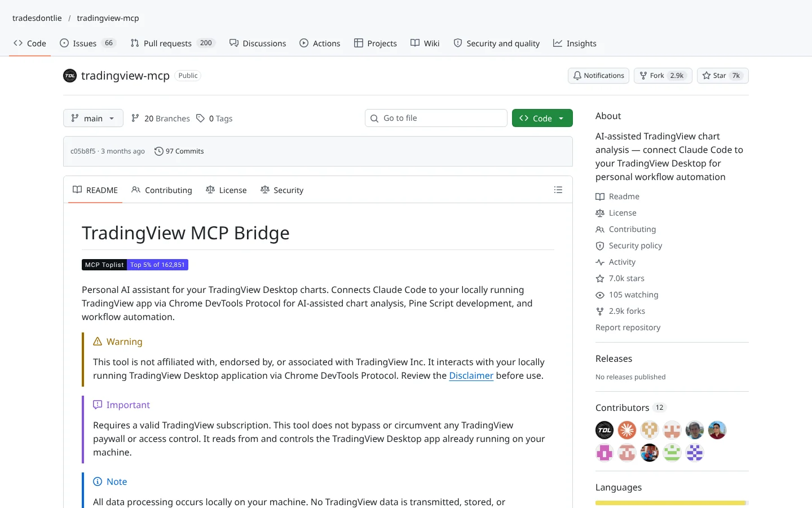Open the Disclaimer link in the Warning
This screenshot has height=508, width=812.
[x=471, y=376]
